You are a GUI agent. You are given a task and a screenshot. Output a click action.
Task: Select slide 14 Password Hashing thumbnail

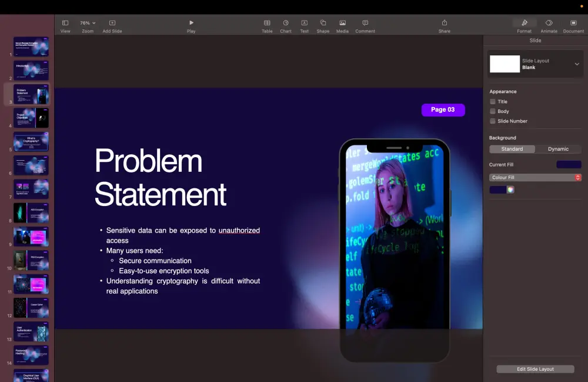point(31,355)
